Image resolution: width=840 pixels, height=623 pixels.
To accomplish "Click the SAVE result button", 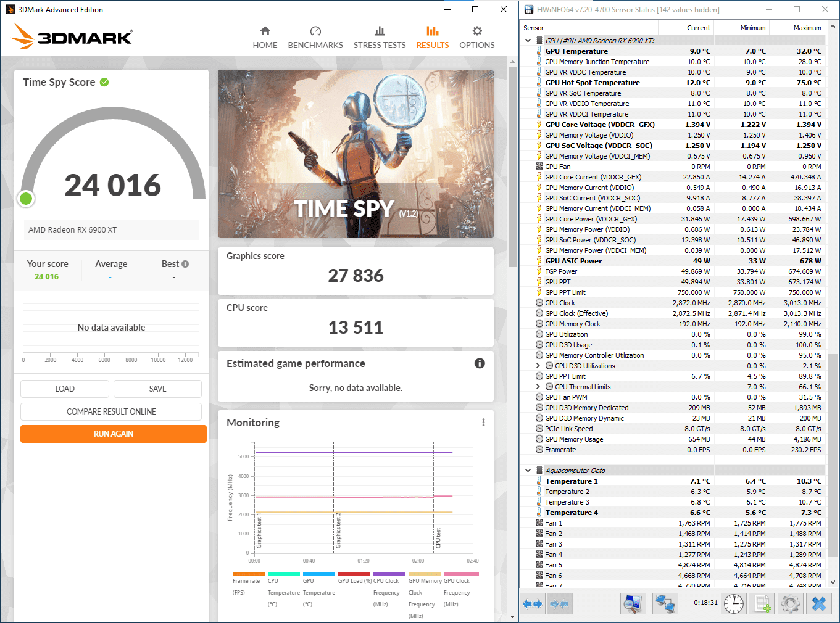I will [157, 389].
